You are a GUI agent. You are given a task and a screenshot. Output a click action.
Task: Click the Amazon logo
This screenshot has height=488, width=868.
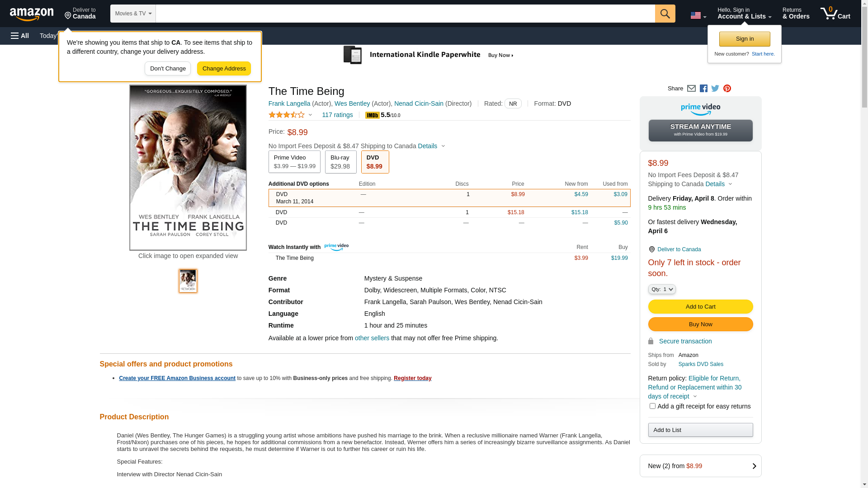coord(32,14)
